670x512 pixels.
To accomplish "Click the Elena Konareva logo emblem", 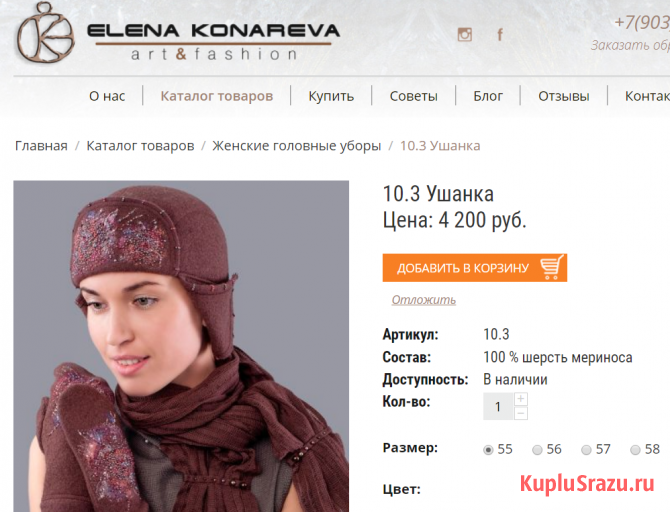I will click(46, 32).
